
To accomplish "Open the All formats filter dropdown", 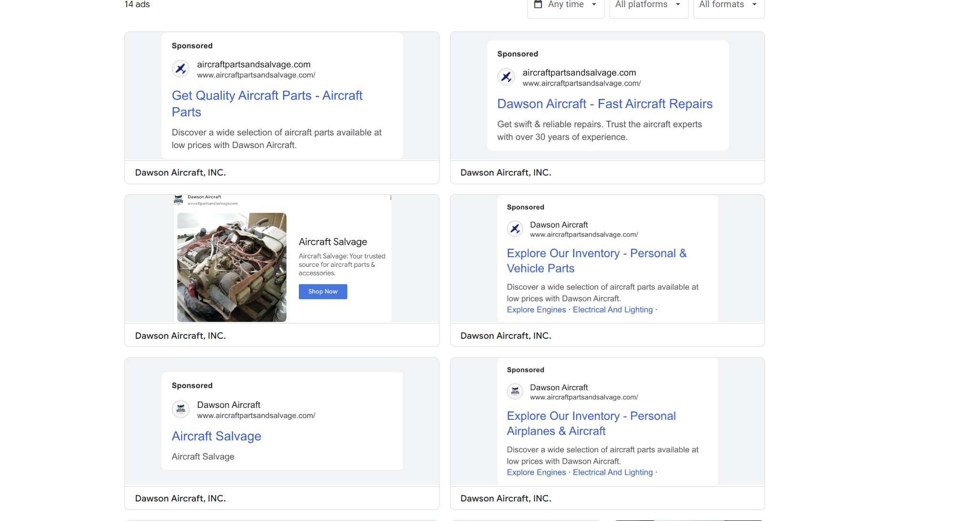I will [729, 6].
